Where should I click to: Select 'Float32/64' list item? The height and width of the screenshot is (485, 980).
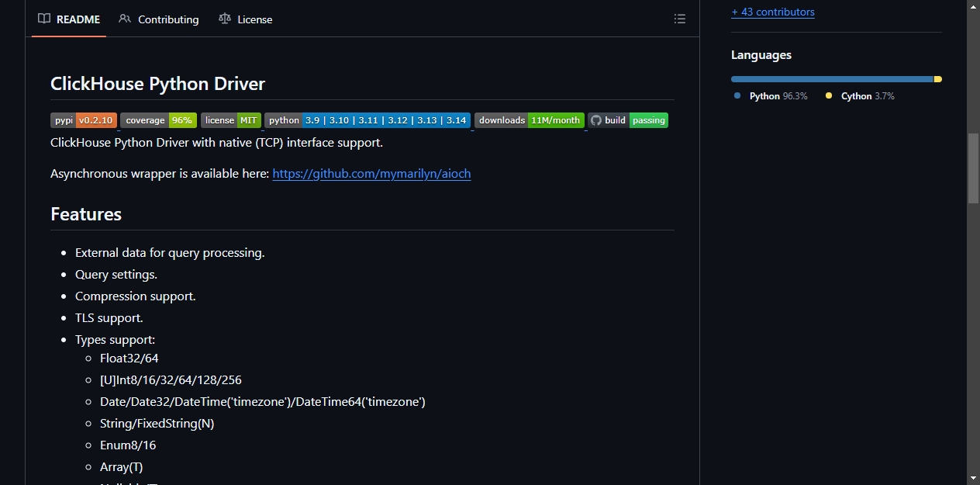tap(129, 359)
